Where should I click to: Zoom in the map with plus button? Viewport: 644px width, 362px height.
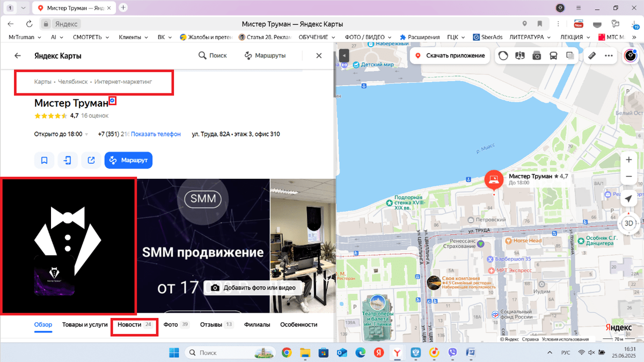pos(628,160)
